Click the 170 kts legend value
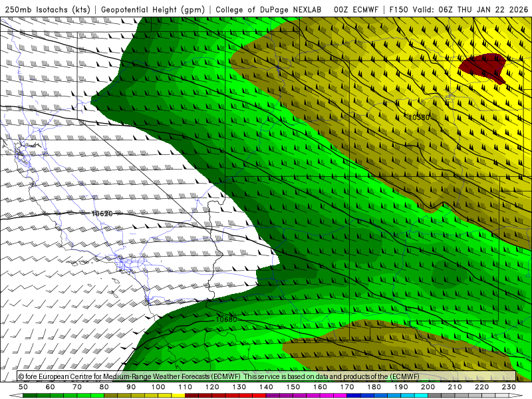532x399 pixels. [x=347, y=387]
